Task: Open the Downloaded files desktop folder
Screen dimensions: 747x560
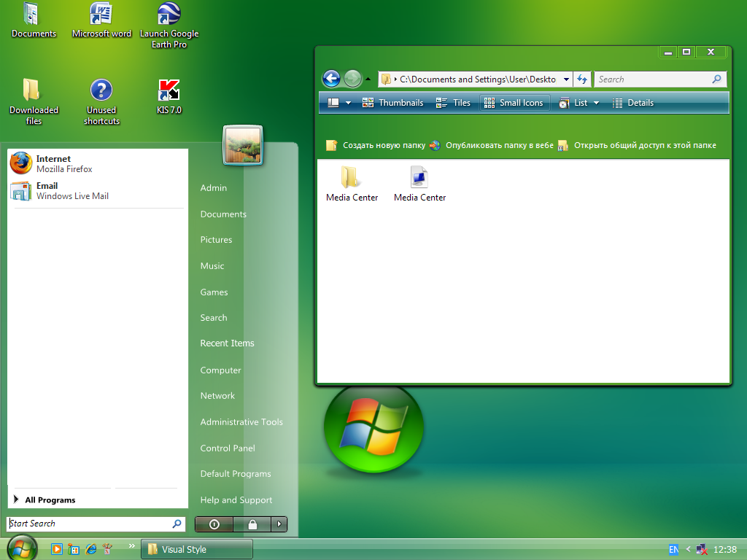Action: (34, 102)
